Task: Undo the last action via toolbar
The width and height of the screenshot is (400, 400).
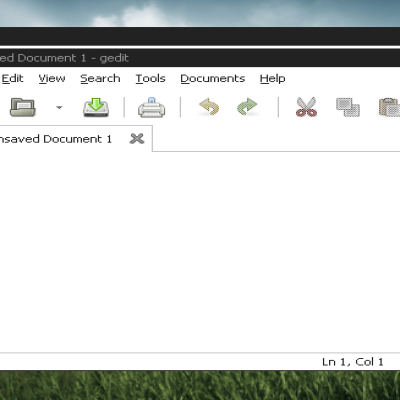Action: (209, 107)
